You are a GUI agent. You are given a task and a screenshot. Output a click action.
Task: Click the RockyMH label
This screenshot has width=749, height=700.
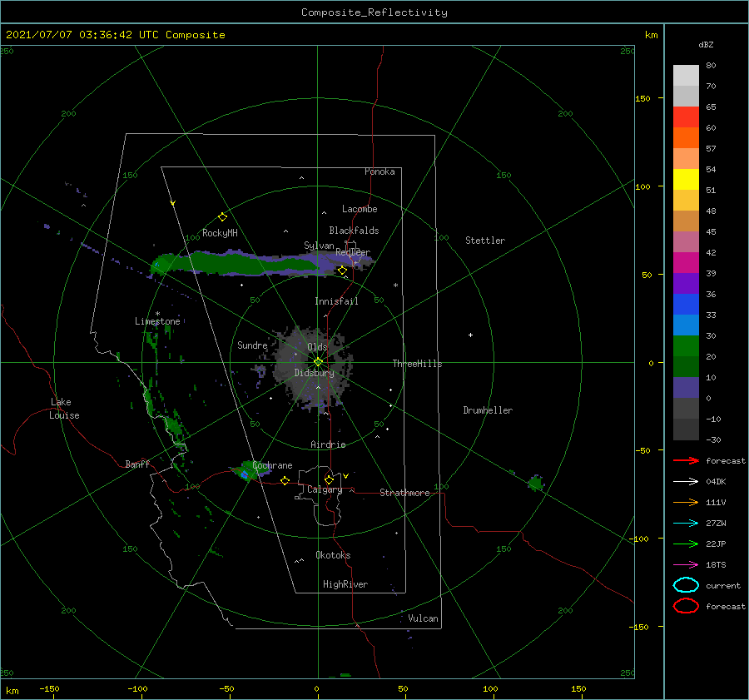220,233
